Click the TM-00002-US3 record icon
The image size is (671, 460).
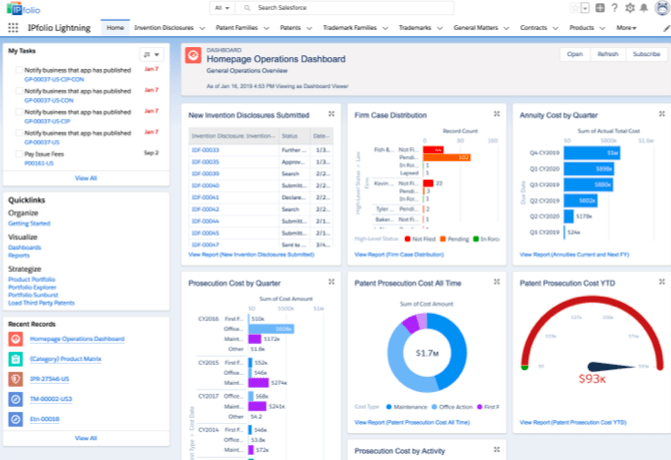point(15,399)
